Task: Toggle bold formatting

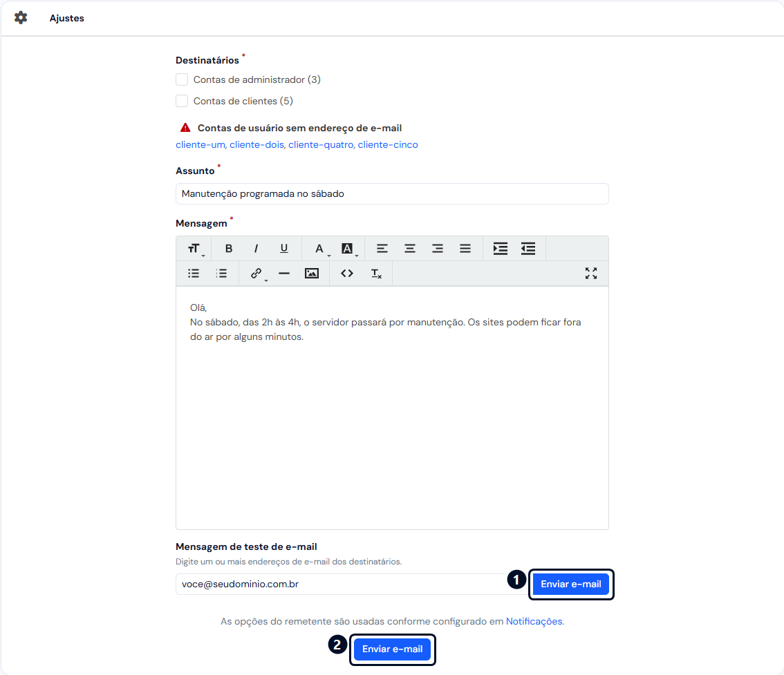Action: click(229, 249)
